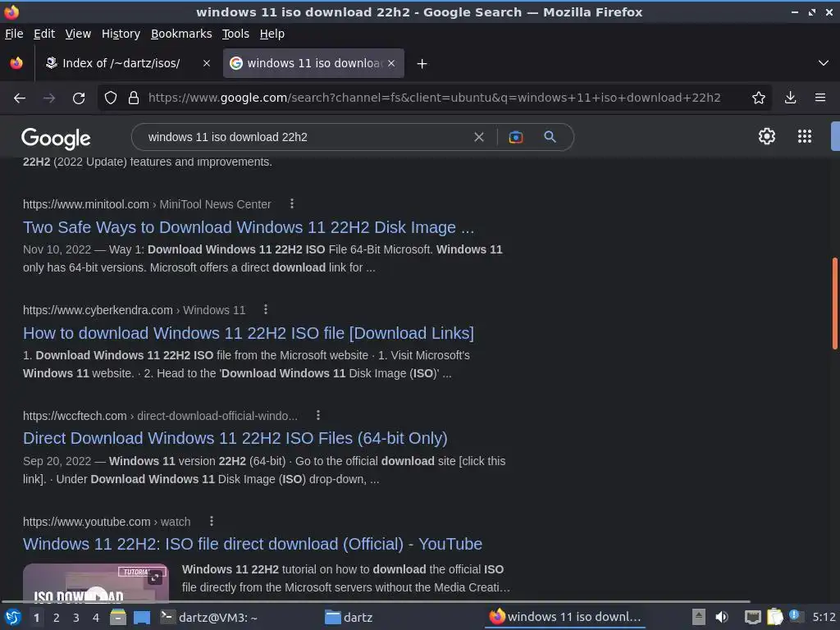Viewport: 840px width, 630px height.
Task: Switch to workspace 3
Action: [76, 618]
